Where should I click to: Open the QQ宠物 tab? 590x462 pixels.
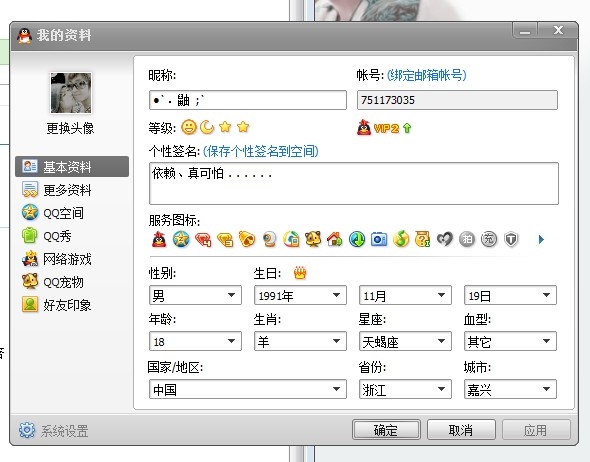point(53,282)
